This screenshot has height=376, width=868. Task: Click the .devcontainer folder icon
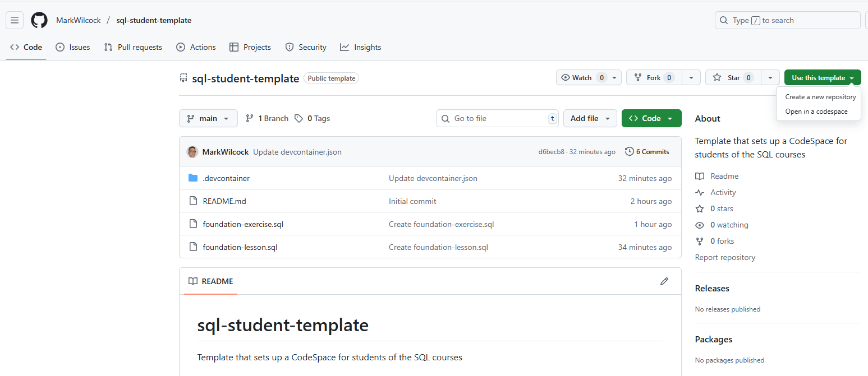coord(194,178)
